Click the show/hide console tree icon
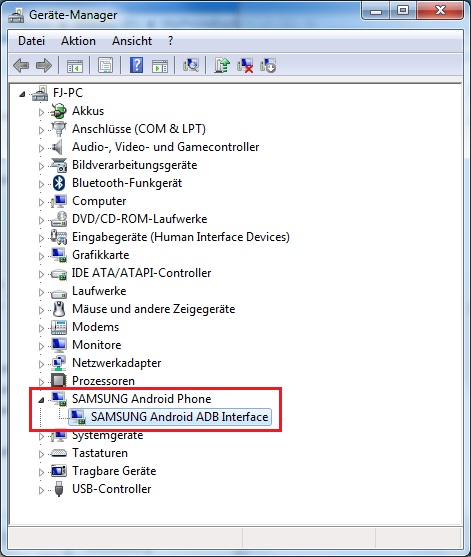 pos(75,65)
